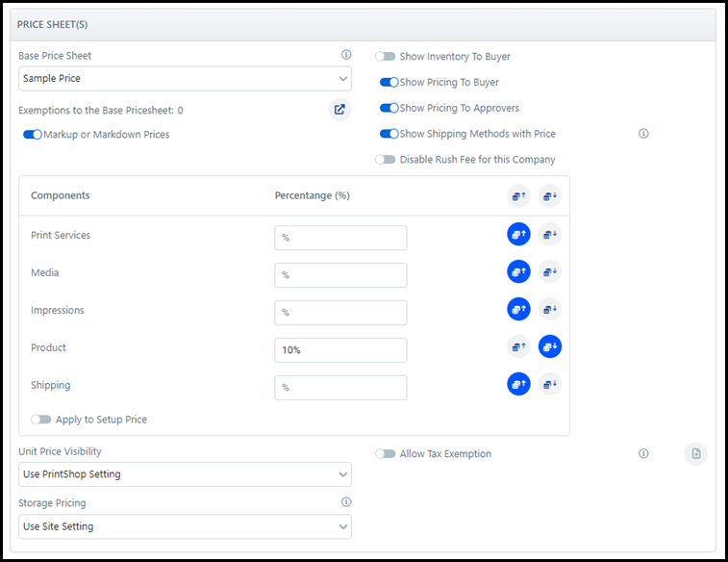
Task: Click header markup-all icon in Components table
Action: tap(518, 195)
